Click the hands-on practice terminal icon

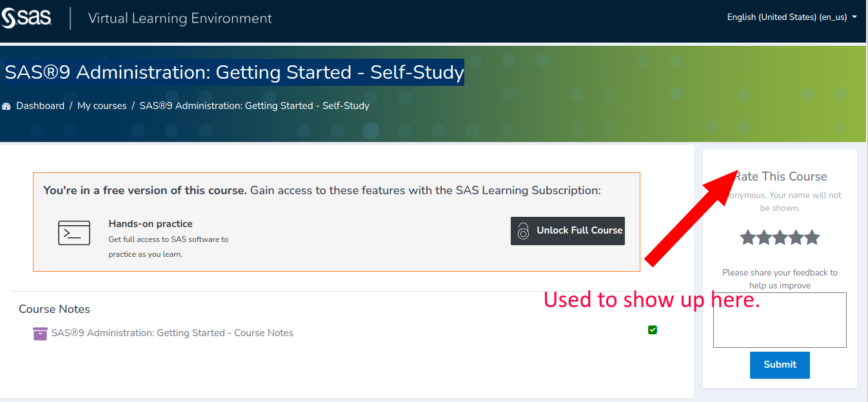point(74,233)
